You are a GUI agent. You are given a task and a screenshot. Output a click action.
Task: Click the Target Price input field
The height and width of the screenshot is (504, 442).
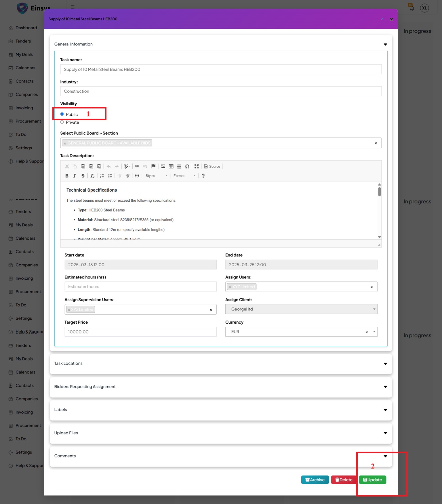pos(140,332)
